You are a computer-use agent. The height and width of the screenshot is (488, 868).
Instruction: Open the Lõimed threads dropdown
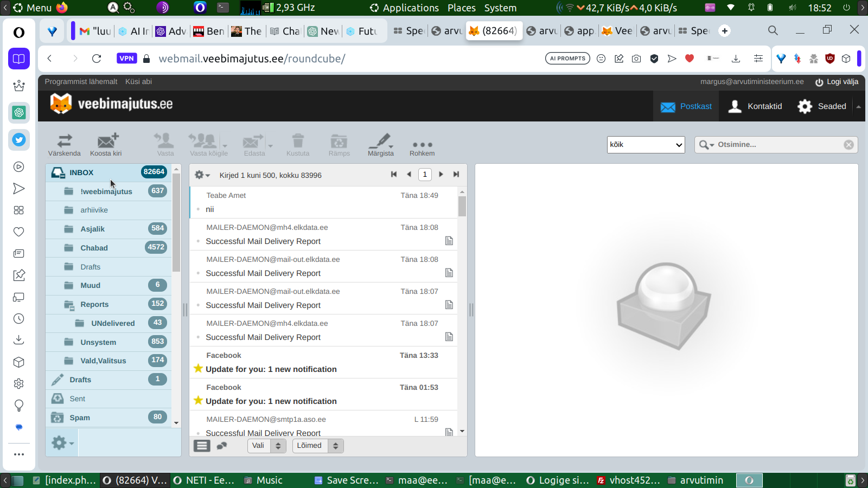[x=318, y=446]
